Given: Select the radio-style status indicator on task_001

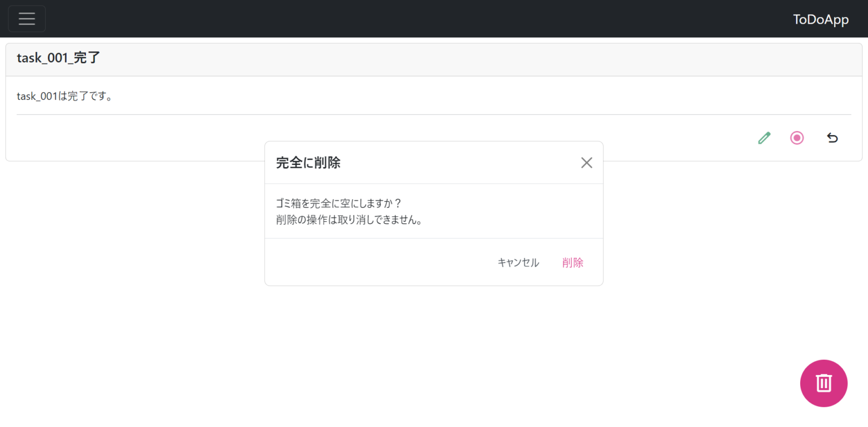Looking at the screenshot, I should tap(797, 137).
